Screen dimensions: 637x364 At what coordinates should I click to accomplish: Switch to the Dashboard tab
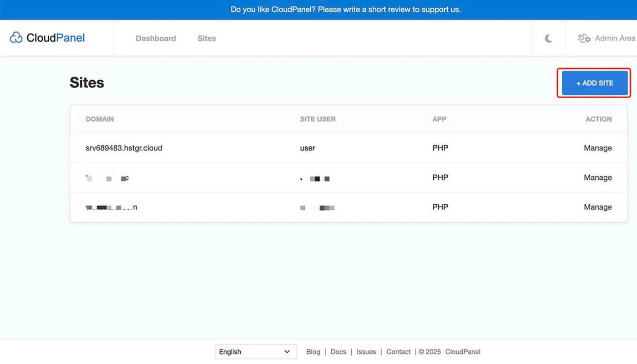[156, 38]
